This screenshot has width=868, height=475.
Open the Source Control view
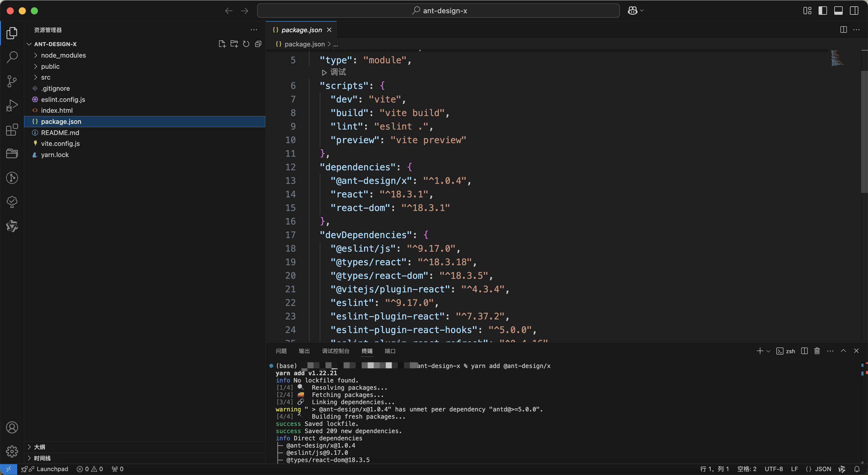pyautogui.click(x=12, y=81)
